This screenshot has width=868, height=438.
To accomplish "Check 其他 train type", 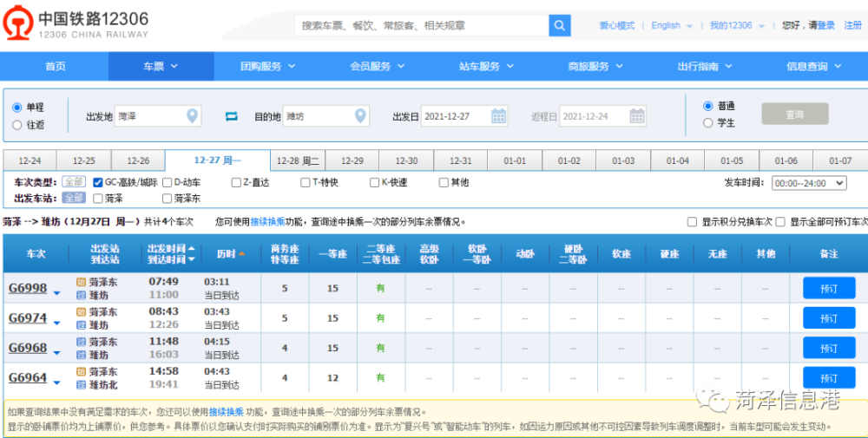I will (444, 182).
